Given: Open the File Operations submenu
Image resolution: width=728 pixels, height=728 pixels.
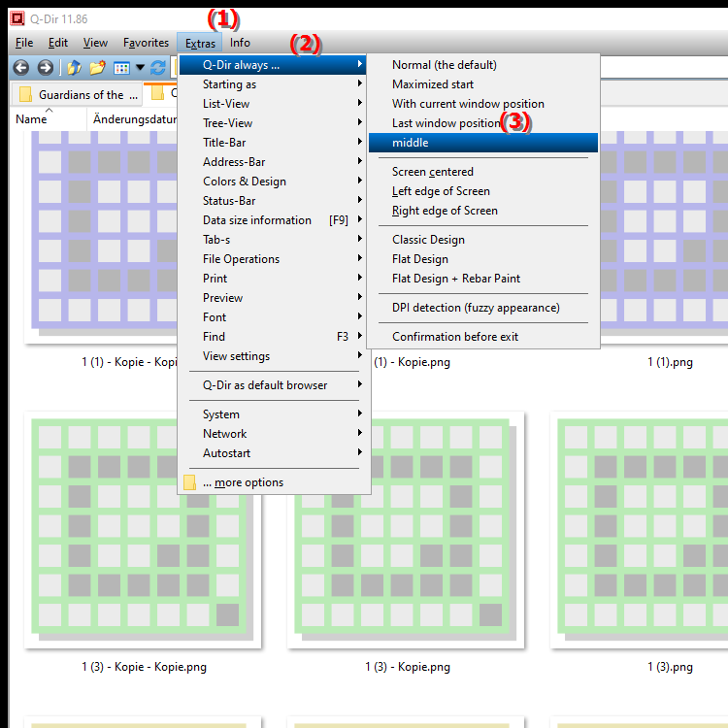Looking at the screenshot, I should (273, 259).
